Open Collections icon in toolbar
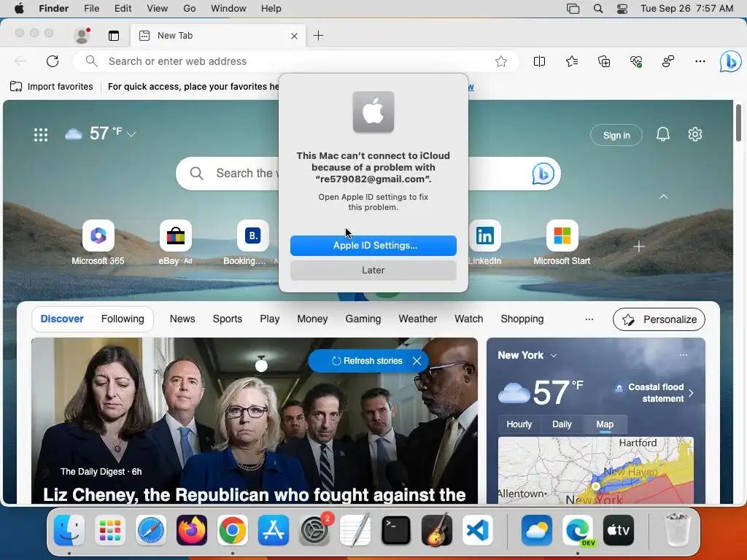The image size is (747, 560). 604,61
